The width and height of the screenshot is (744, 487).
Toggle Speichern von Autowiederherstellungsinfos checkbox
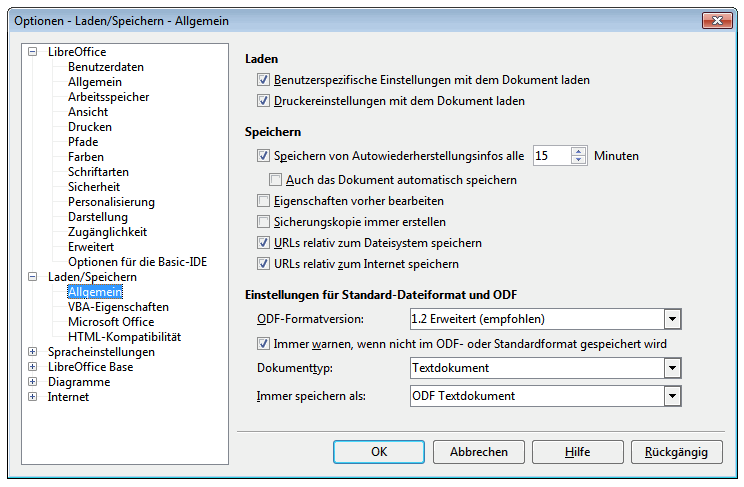263,156
